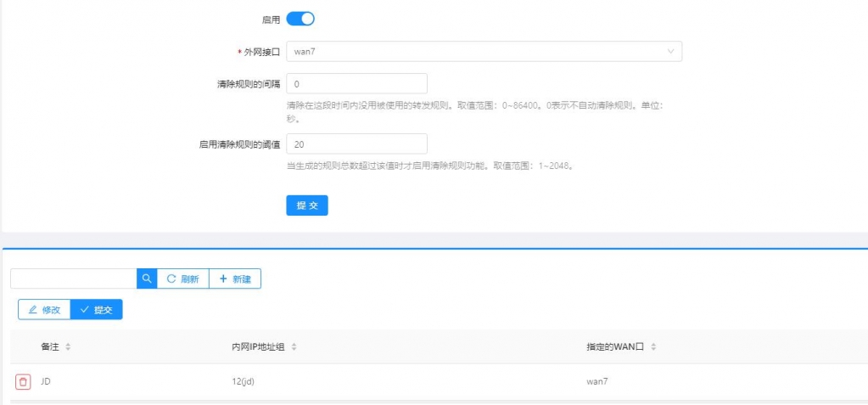
Task: Click wan7 in the table row
Action: click(597, 382)
